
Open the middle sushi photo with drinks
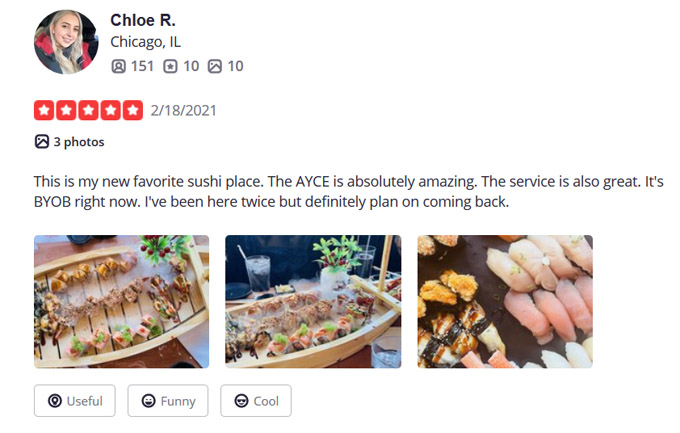[x=312, y=301]
